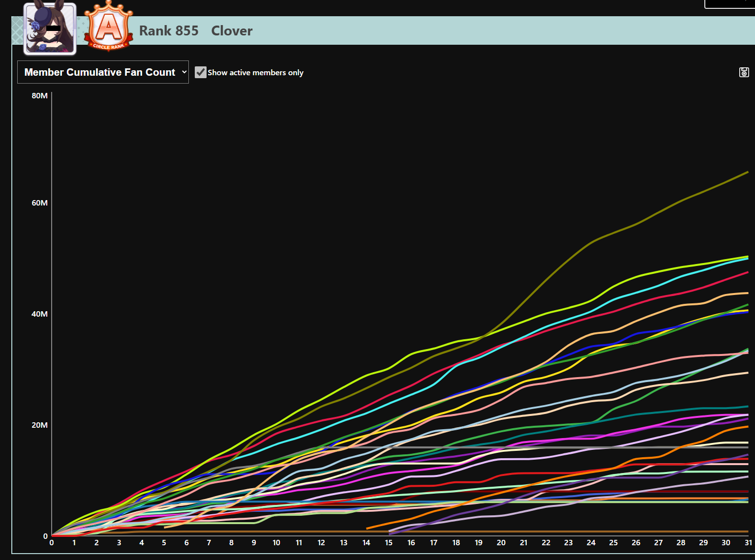This screenshot has height=560, width=755.
Task: Click the 60M label on the vertical axis
Action: coord(40,203)
